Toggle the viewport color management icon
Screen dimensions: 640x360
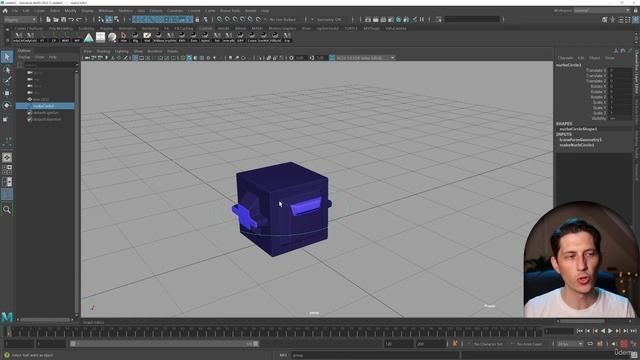pos(332,58)
